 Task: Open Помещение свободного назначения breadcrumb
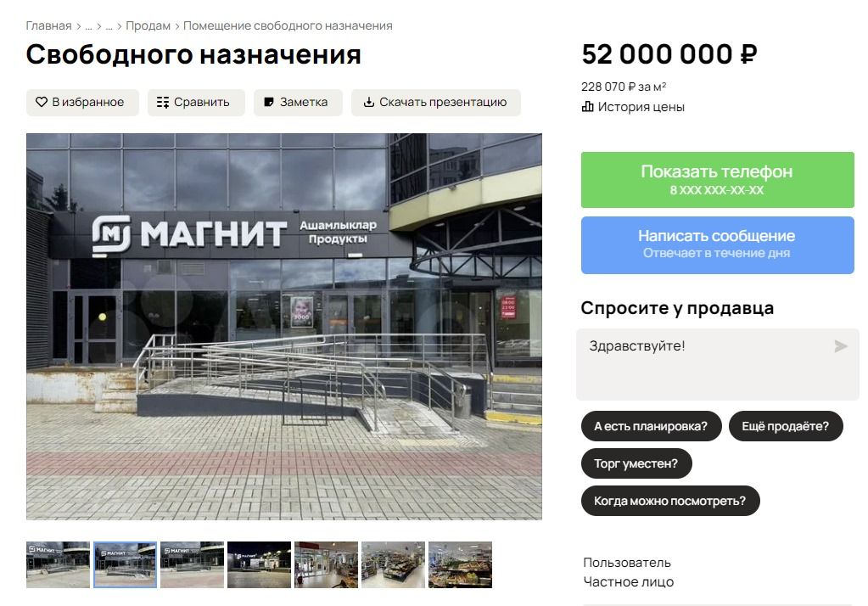click(x=288, y=25)
